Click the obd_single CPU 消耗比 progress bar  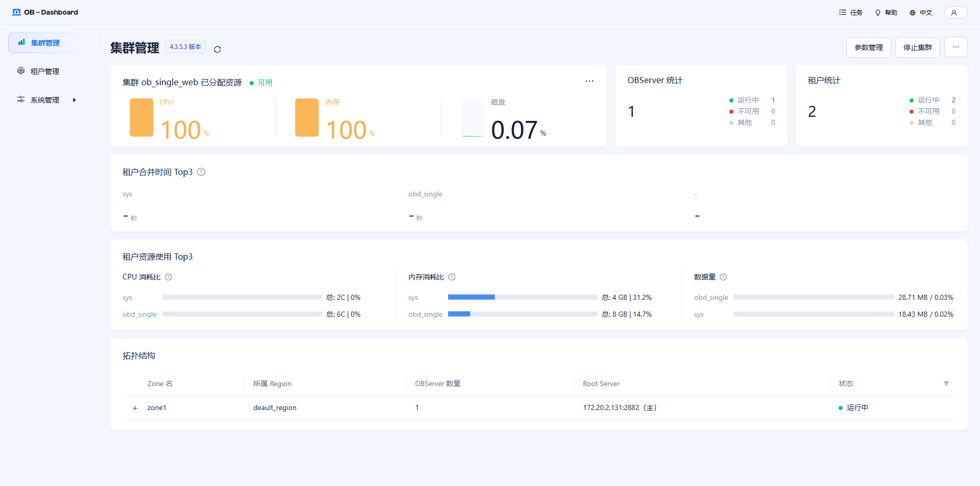tap(242, 314)
